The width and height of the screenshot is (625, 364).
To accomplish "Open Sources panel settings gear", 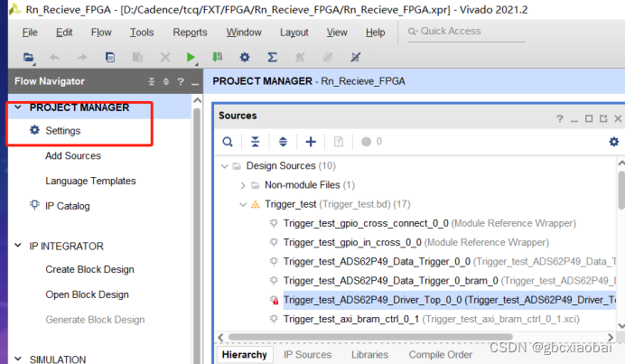I will click(614, 142).
